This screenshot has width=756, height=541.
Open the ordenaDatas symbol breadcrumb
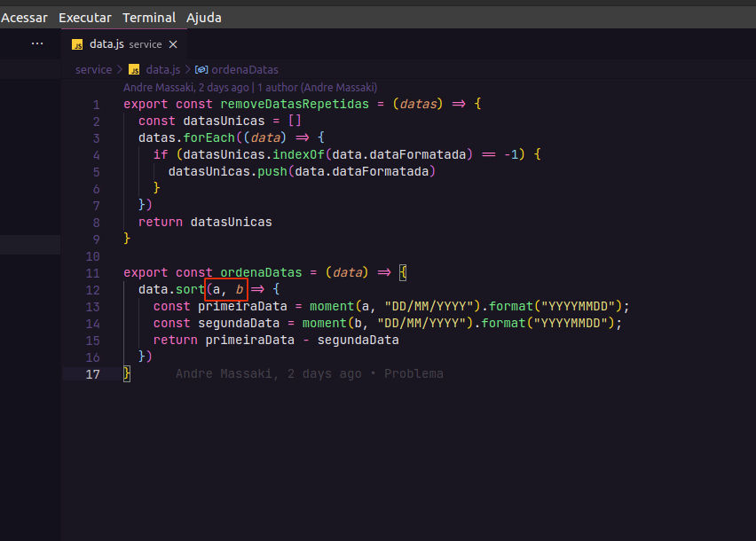point(245,70)
